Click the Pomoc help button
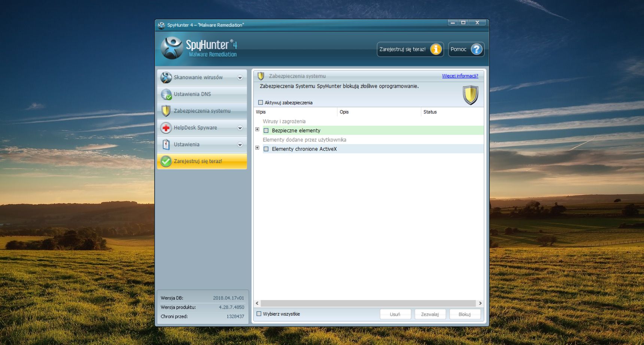This screenshot has width=644, height=345. pyautogui.click(x=466, y=49)
